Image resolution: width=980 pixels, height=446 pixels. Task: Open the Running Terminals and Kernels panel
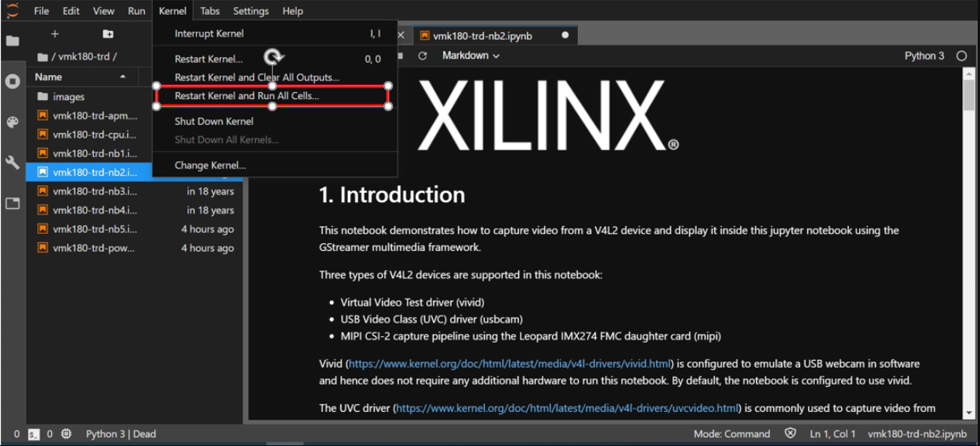click(x=12, y=81)
